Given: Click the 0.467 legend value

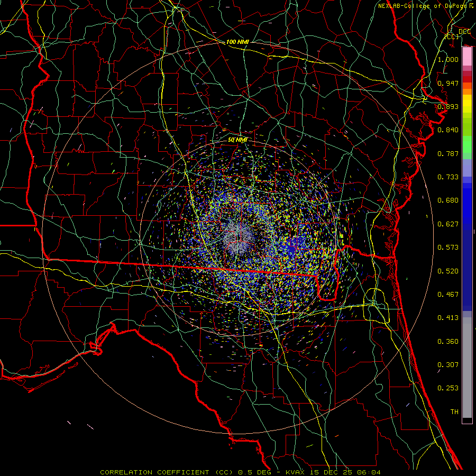Looking at the screenshot, I should pyautogui.click(x=448, y=294).
